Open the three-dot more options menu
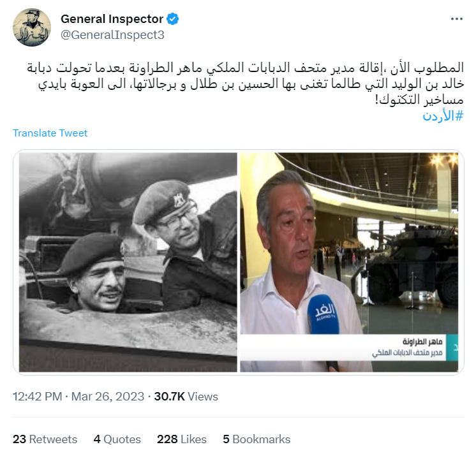This screenshot has width=476, height=454. click(x=456, y=19)
